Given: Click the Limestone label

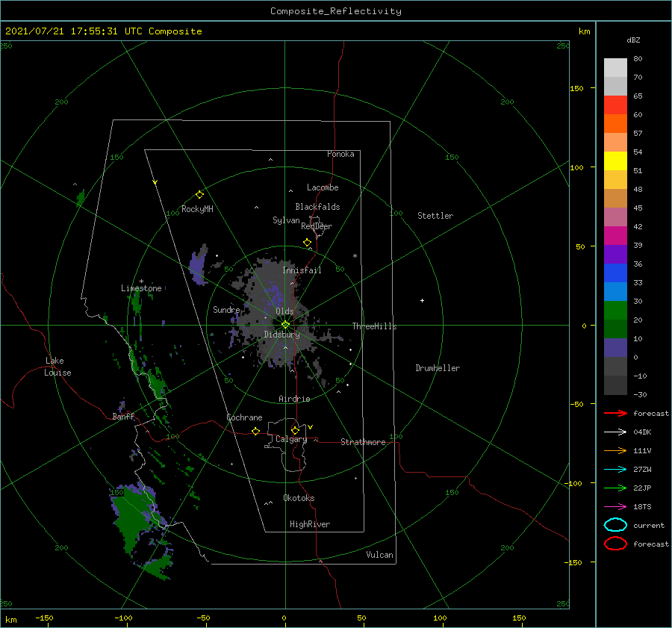Looking at the screenshot, I should [x=141, y=288].
